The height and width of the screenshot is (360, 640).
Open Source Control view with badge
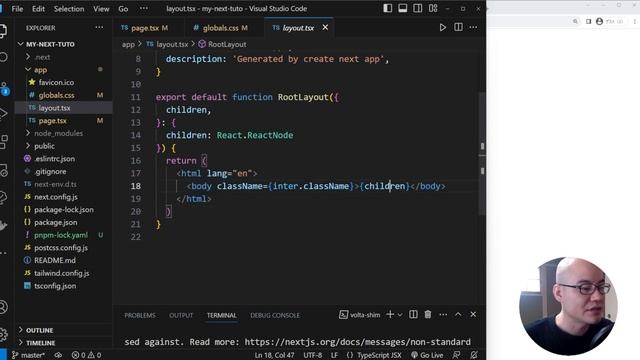4,89
